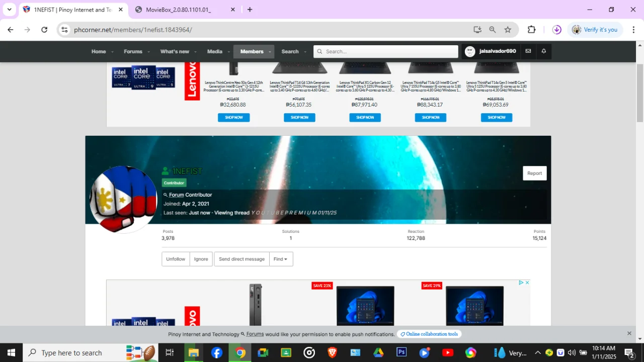Open YouTube from taskbar

click(x=448, y=352)
